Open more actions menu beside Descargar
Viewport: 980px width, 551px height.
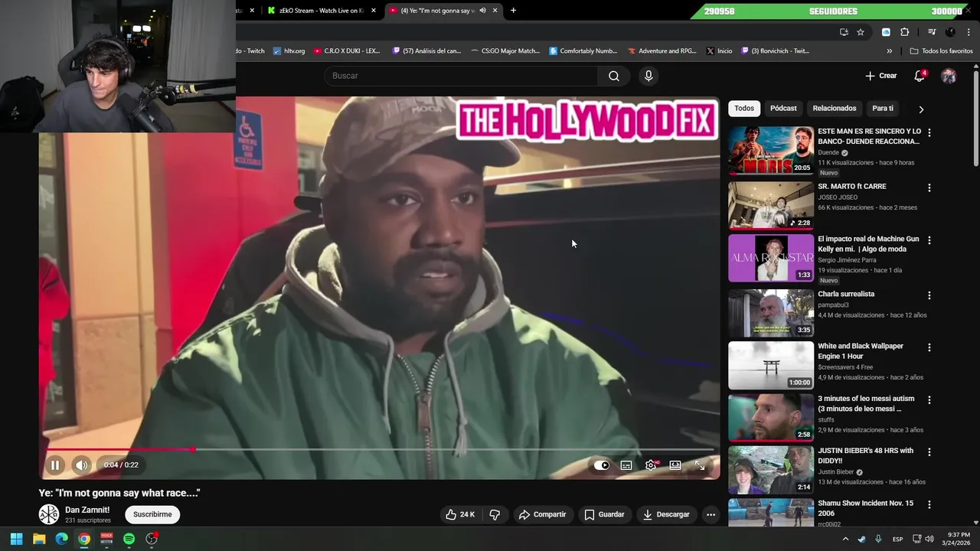710,514
